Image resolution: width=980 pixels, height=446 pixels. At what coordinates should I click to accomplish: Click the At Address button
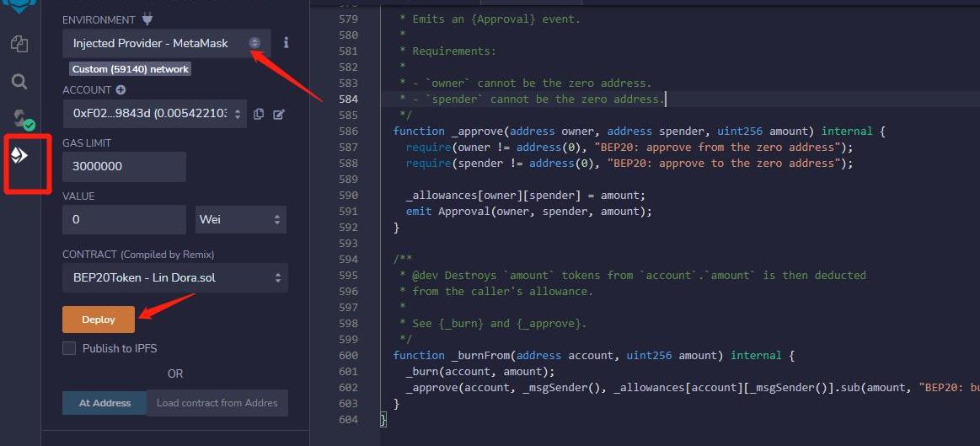point(104,403)
